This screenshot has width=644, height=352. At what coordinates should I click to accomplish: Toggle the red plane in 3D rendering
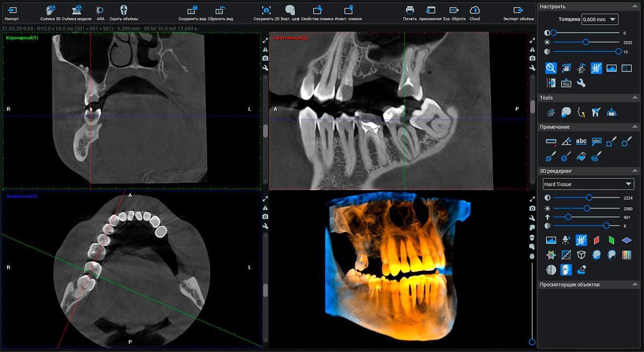pos(596,240)
